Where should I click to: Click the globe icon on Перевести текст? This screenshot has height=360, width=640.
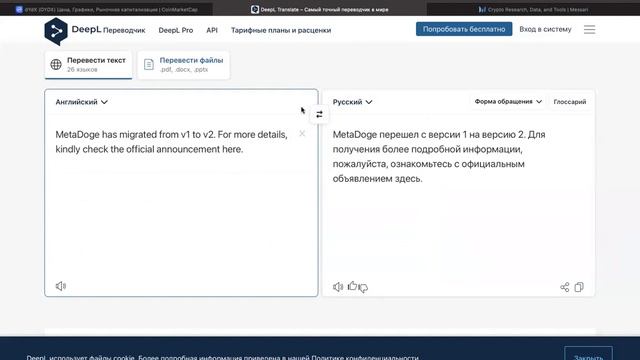[56, 64]
